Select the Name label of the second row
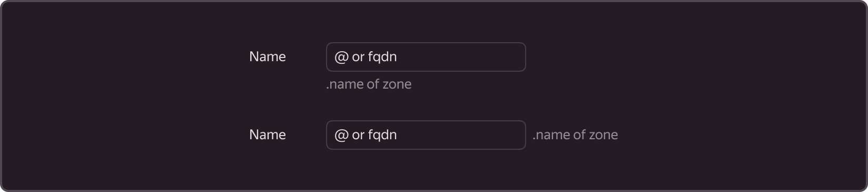The height and width of the screenshot is (192, 868). [268, 135]
